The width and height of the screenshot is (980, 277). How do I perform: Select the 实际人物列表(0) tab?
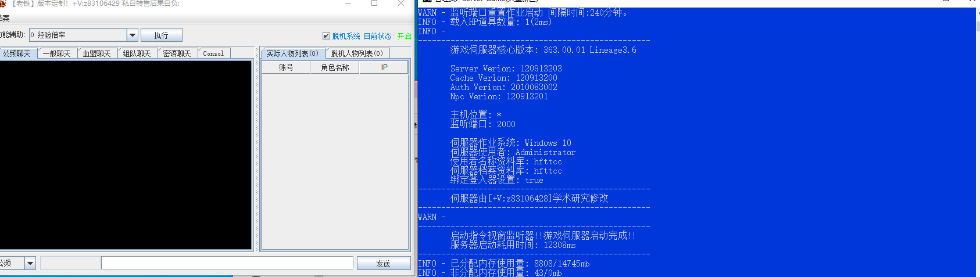(x=292, y=53)
